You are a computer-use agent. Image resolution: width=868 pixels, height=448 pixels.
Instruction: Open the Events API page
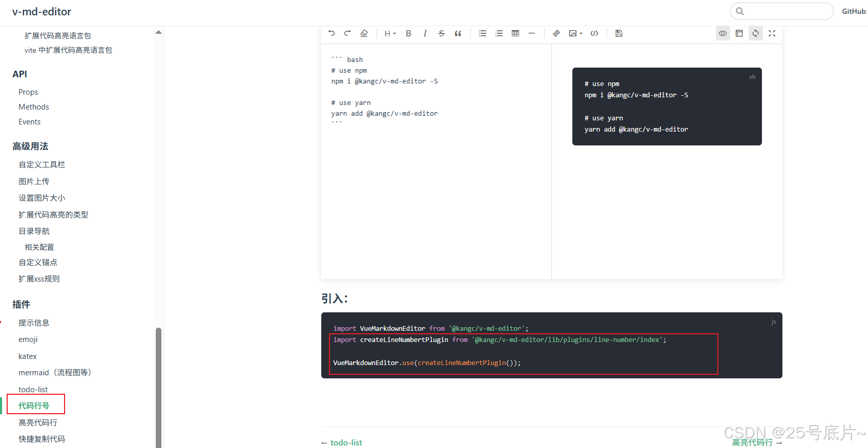tap(29, 122)
